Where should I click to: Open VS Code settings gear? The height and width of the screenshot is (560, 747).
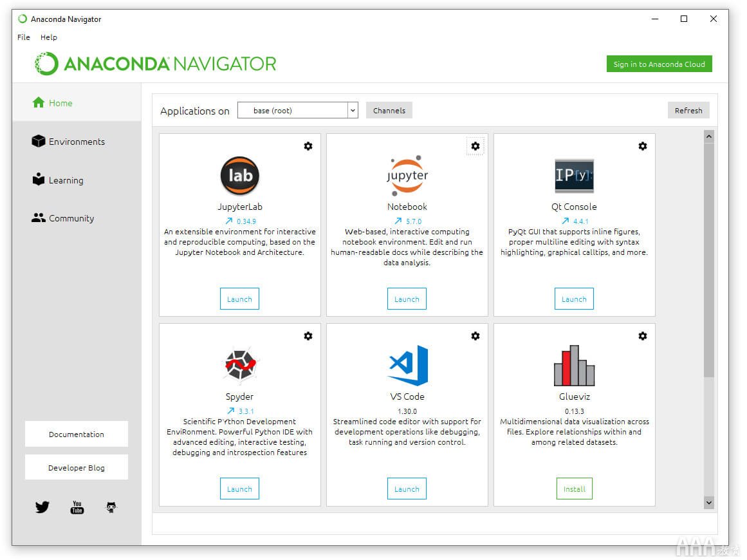coord(475,336)
